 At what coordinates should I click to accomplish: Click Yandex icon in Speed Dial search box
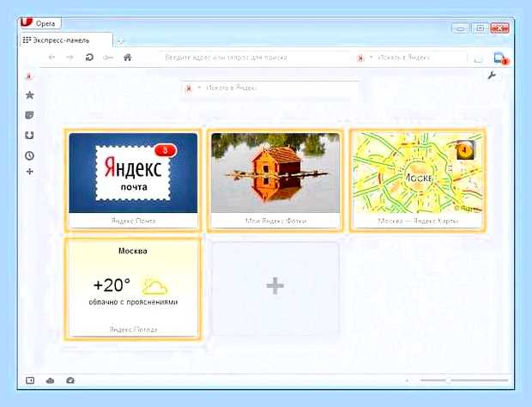189,88
